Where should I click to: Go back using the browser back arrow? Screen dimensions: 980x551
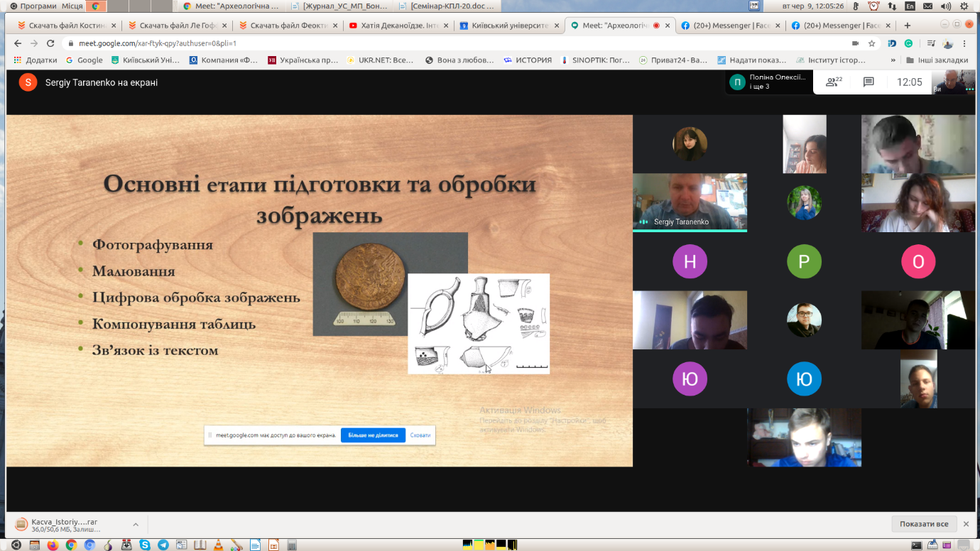point(16,43)
